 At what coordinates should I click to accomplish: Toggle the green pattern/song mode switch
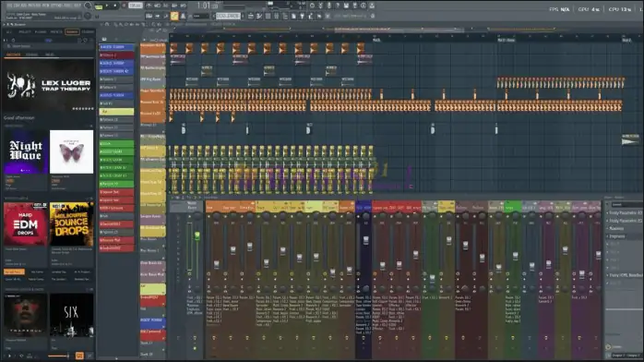99,6
